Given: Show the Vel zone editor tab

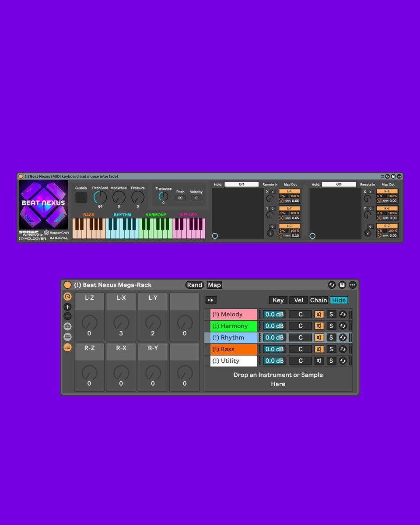Looking at the screenshot, I should 298,300.
